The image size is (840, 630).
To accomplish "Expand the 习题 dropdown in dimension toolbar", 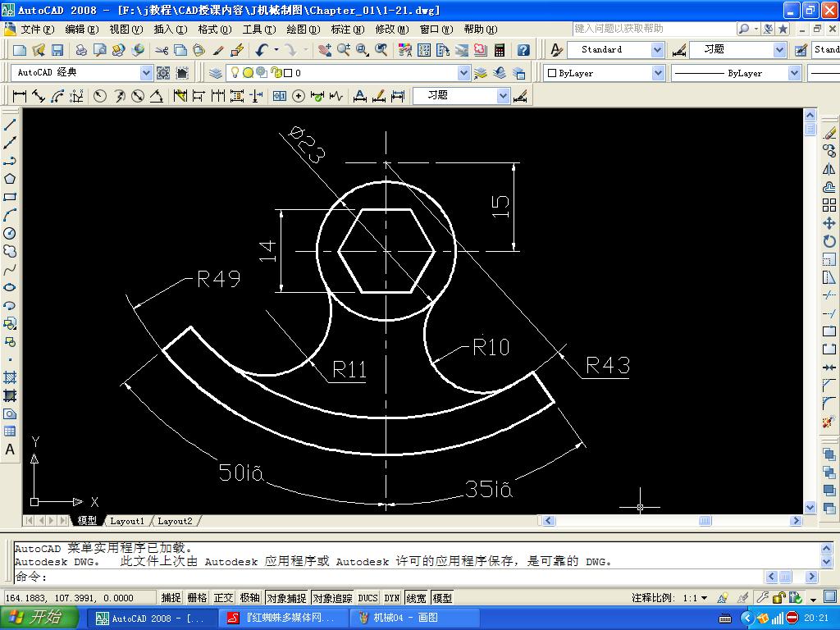I will coord(503,96).
